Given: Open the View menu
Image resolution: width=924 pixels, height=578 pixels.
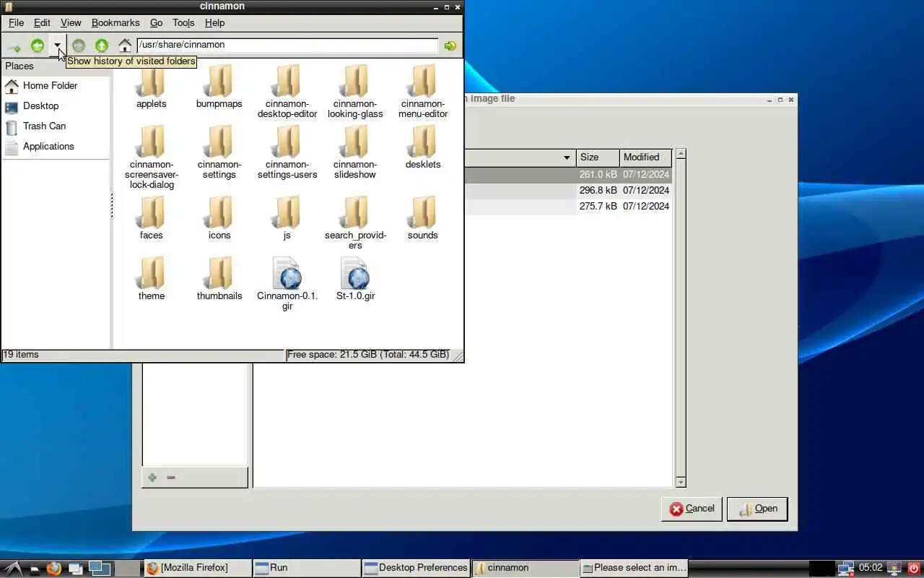Looking at the screenshot, I should coord(71,23).
